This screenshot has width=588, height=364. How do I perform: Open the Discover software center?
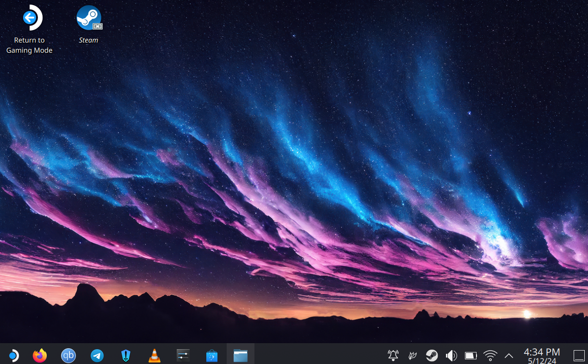(211, 355)
